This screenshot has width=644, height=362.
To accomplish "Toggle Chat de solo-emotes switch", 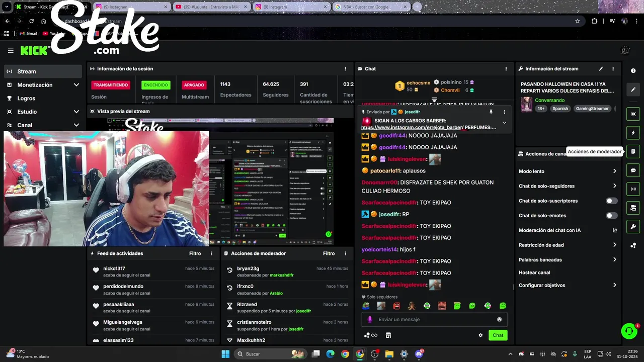I will [x=611, y=216].
